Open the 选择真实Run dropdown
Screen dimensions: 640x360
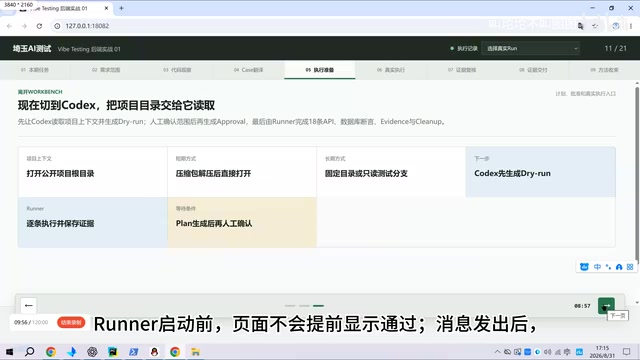pos(531,48)
